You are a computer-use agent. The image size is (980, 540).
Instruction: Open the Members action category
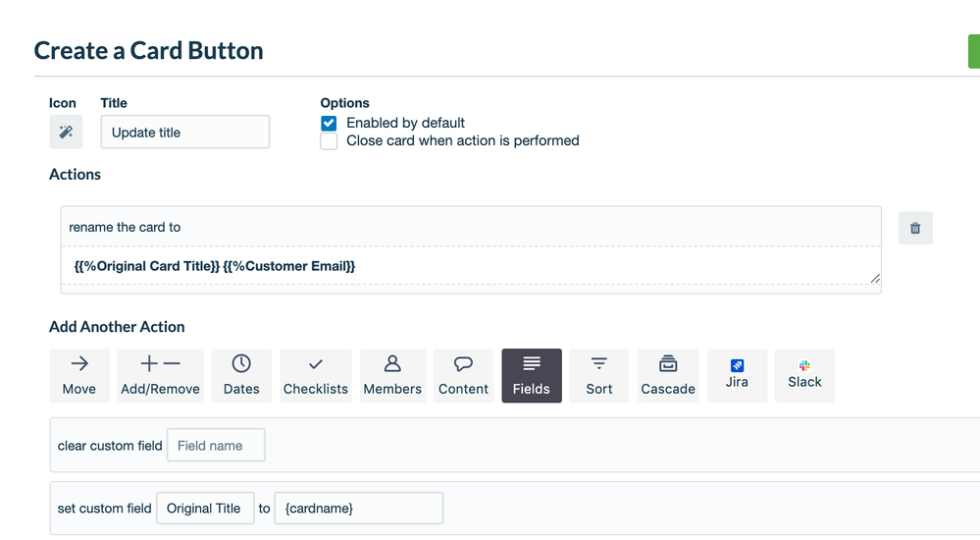392,375
